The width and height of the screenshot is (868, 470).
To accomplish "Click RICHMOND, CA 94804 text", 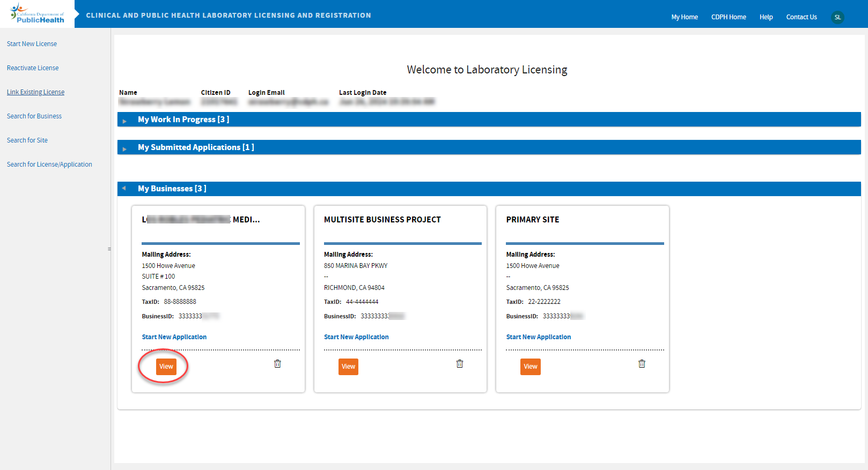I will 354,288.
